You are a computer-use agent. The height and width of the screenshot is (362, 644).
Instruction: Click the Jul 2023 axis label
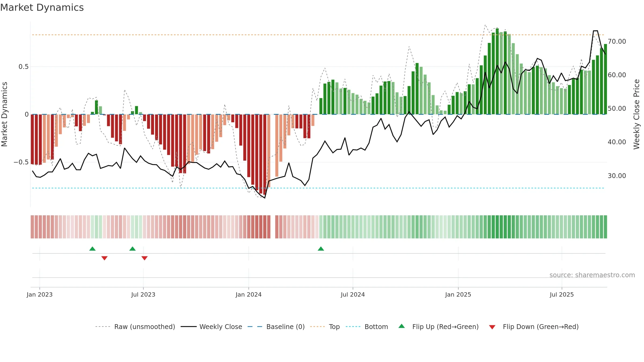click(143, 294)
